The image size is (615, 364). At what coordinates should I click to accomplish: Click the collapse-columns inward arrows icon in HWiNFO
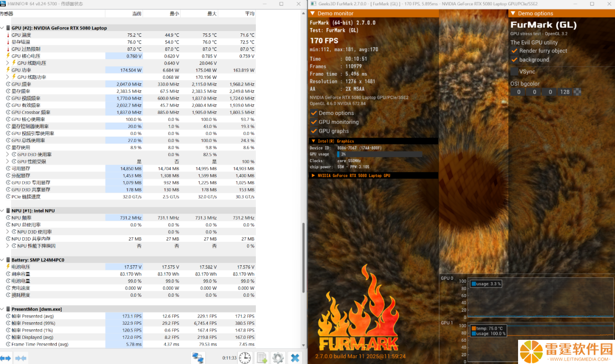coord(20,358)
